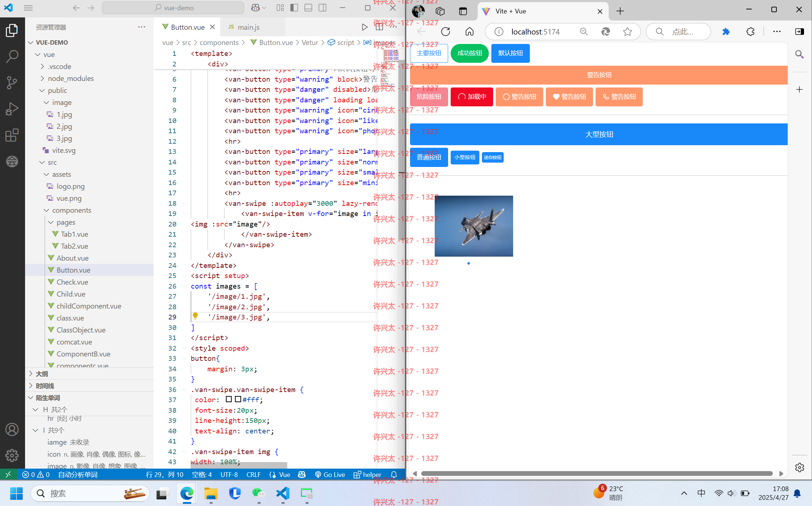812x506 pixels.
Task: Open File Explorer from the taskbar
Action: point(211,493)
